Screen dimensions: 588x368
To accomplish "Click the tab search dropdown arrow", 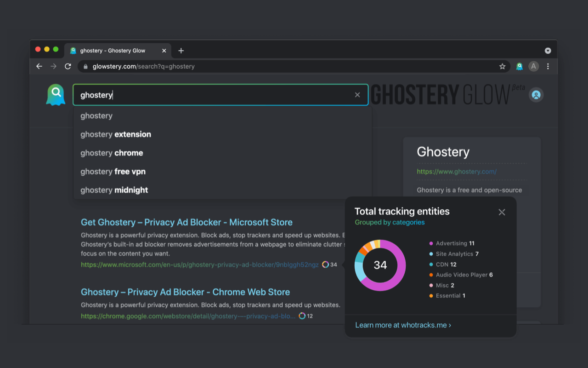I will pyautogui.click(x=548, y=51).
